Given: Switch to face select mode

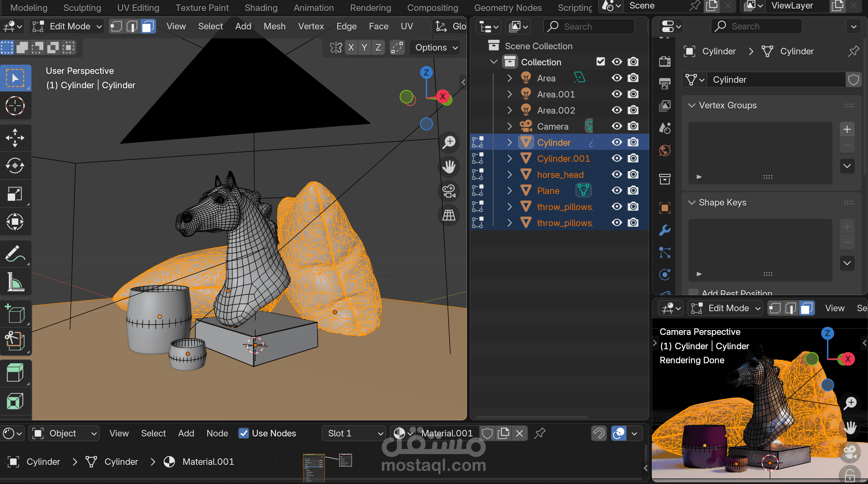Looking at the screenshot, I should click(148, 26).
